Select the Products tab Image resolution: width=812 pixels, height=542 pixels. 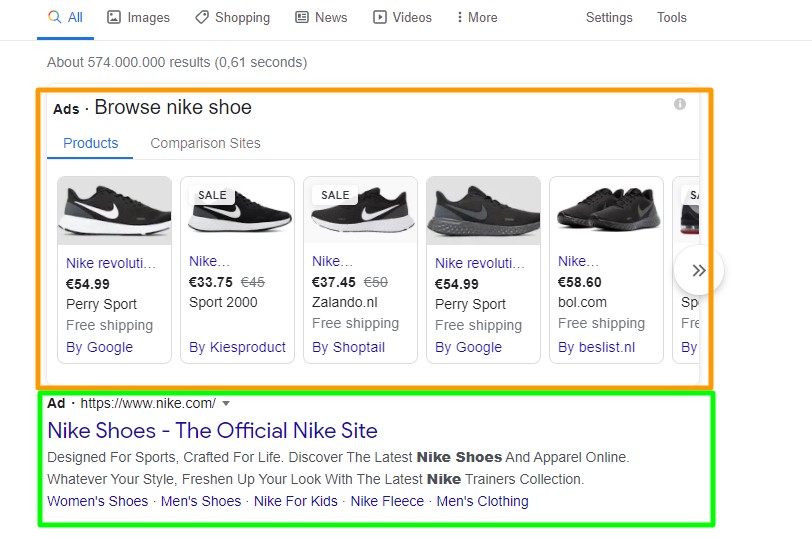[91, 143]
